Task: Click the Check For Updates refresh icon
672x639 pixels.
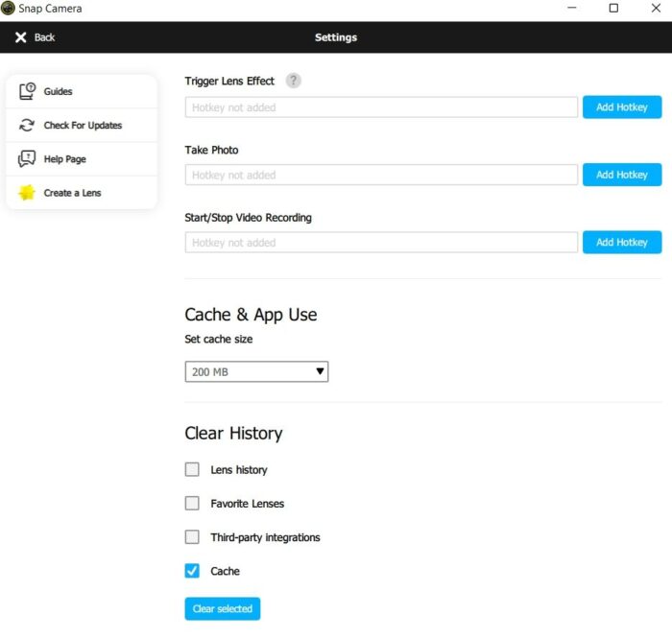Action: tap(27, 126)
